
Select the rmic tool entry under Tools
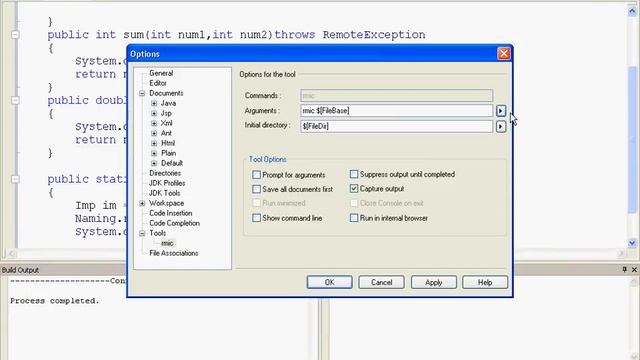167,243
